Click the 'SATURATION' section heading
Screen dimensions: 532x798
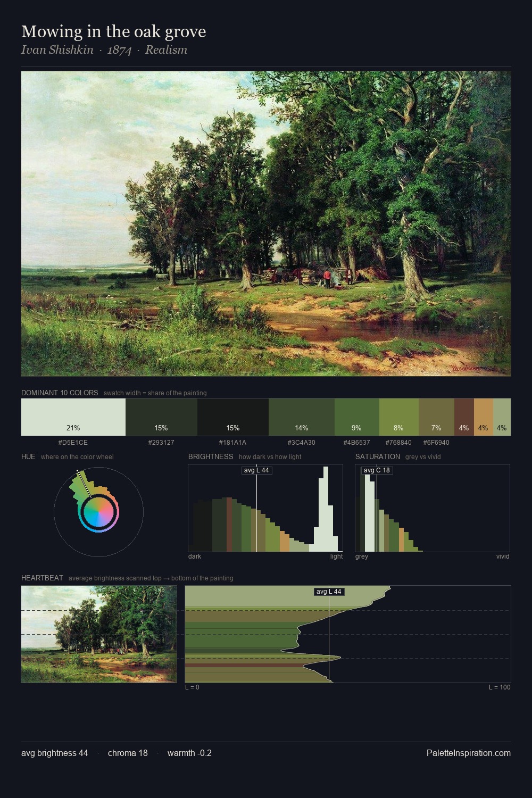point(378,456)
